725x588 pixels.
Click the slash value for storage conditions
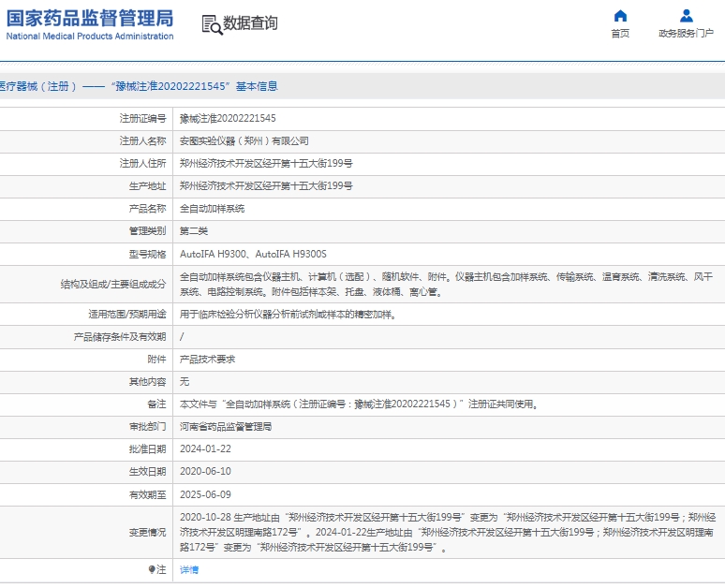(182, 337)
